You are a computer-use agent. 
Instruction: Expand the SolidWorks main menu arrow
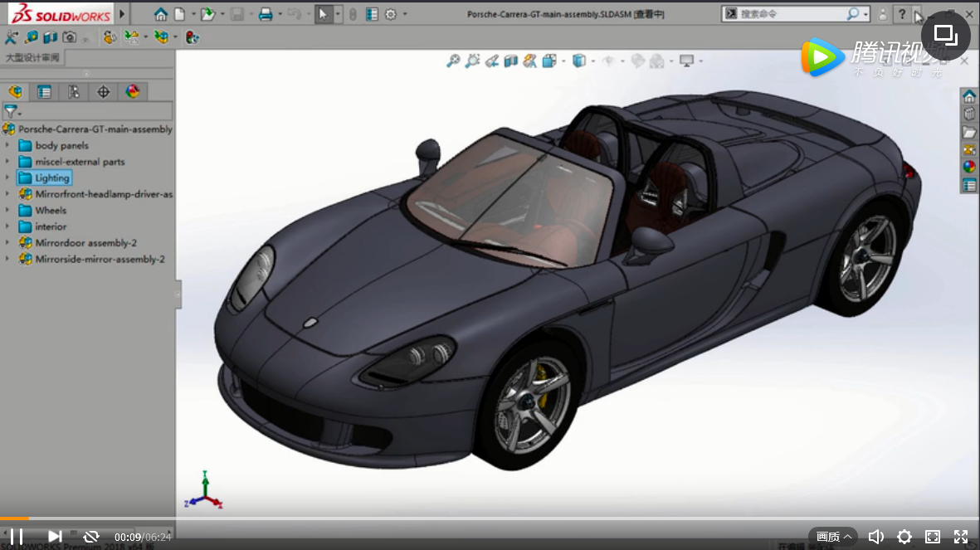click(x=122, y=14)
